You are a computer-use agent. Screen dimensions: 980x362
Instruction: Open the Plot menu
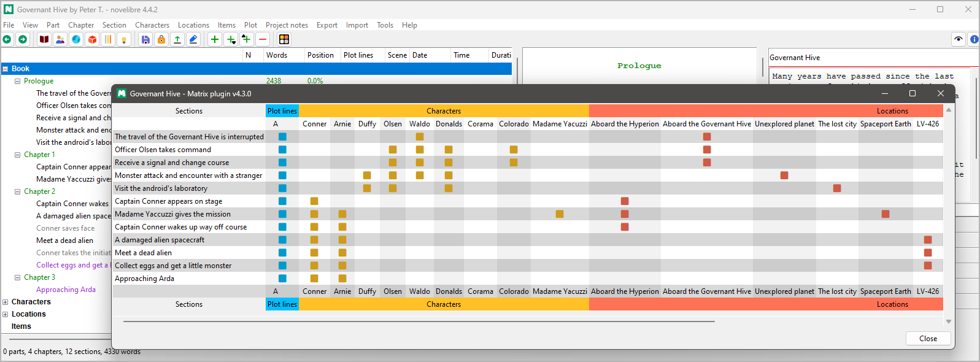250,25
